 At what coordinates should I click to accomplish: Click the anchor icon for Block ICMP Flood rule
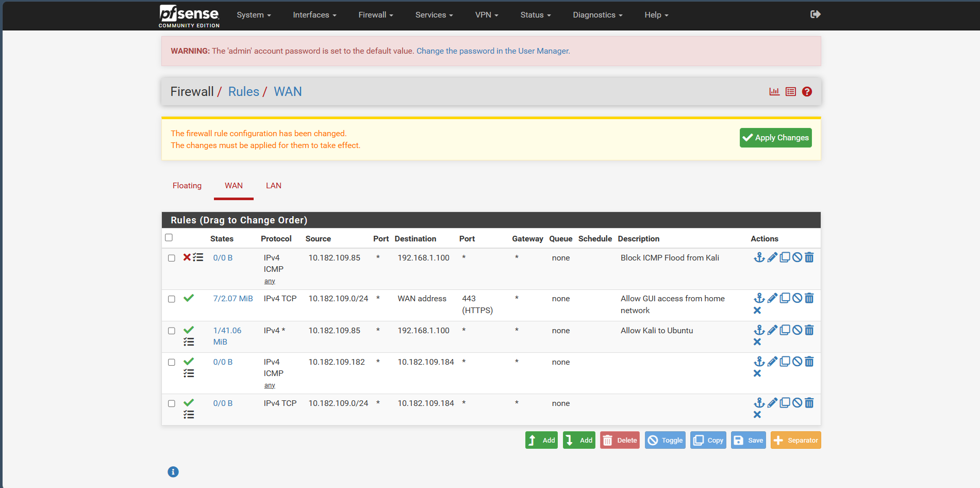click(759, 257)
